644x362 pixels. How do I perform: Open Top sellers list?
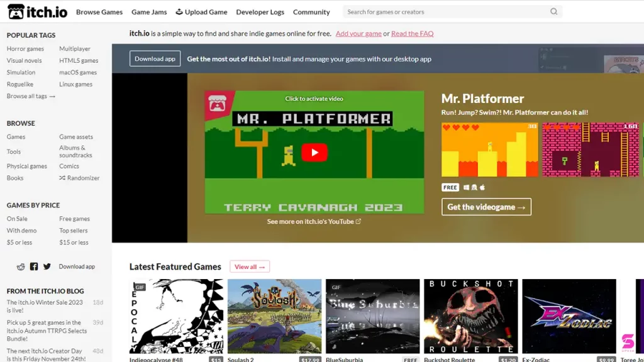(73, 231)
